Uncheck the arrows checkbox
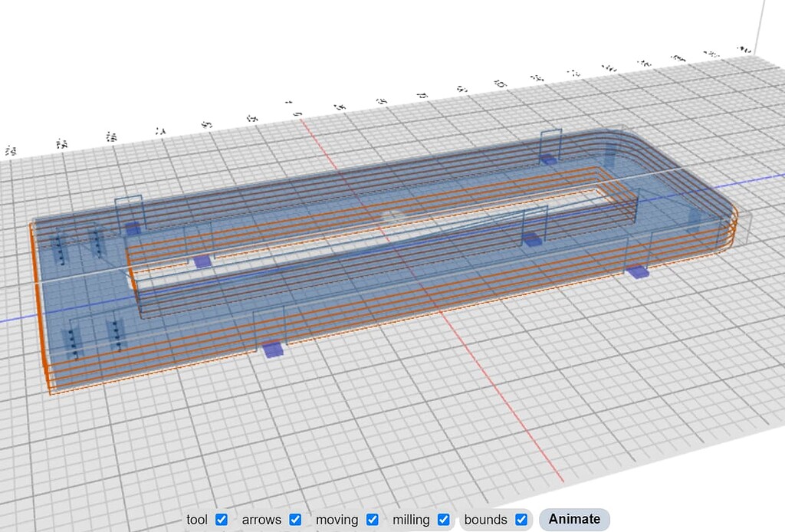This screenshot has height=532, width=785. 295,519
